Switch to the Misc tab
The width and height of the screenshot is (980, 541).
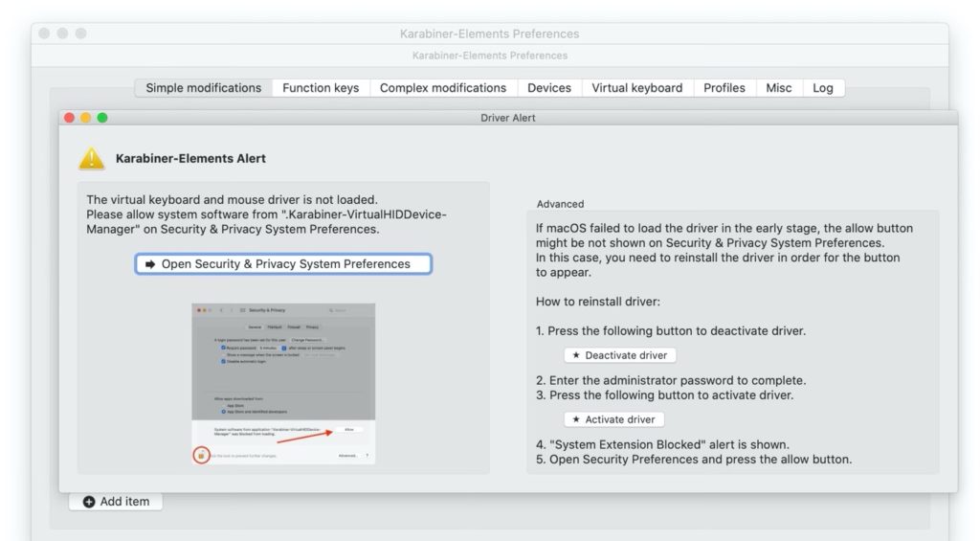(779, 88)
